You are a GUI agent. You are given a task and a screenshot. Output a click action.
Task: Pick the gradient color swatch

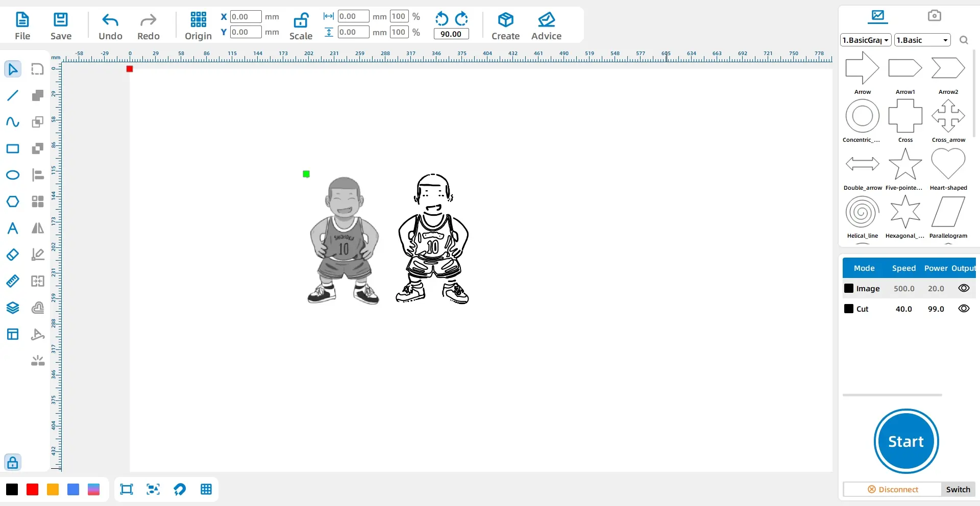pyautogui.click(x=94, y=490)
